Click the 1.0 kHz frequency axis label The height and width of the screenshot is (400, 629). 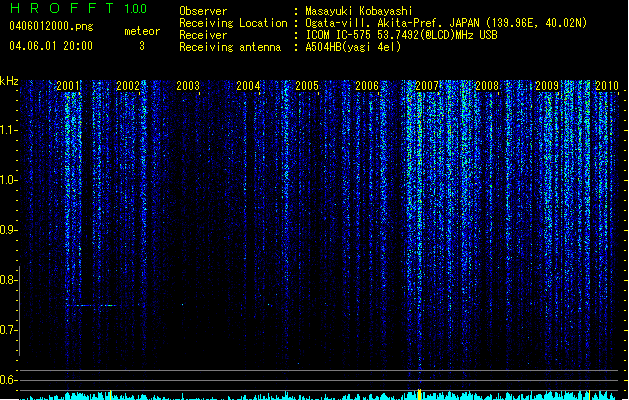point(8,180)
